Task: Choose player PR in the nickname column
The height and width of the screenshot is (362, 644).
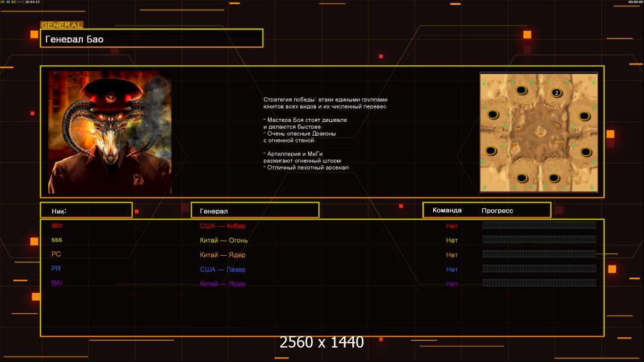Action: coord(56,268)
